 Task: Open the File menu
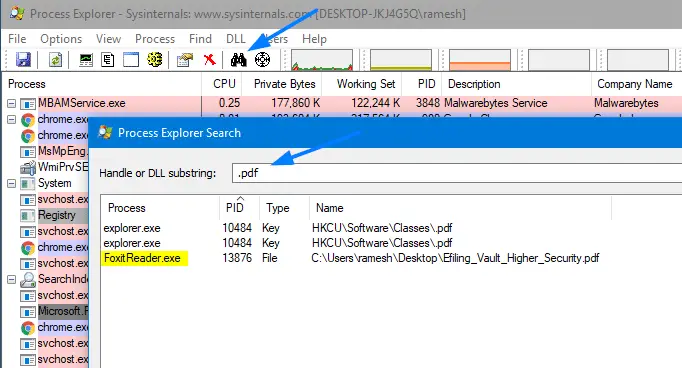(x=17, y=39)
